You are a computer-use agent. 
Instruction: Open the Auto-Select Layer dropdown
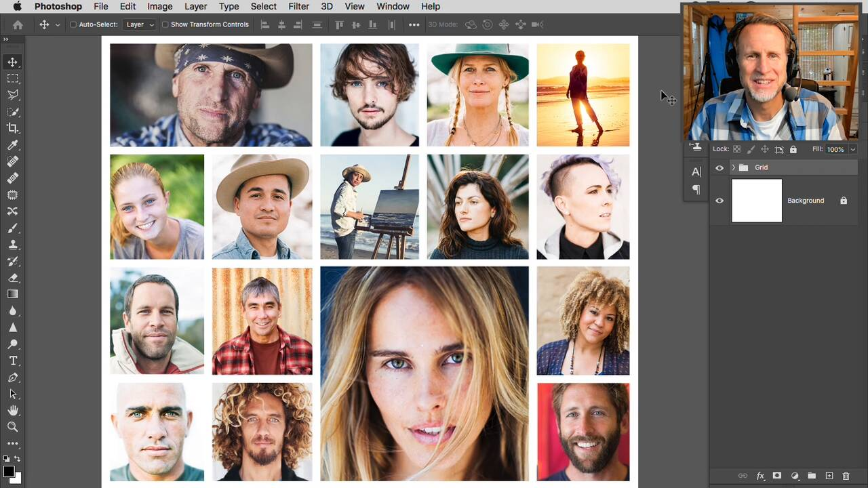tap(140, 24)
